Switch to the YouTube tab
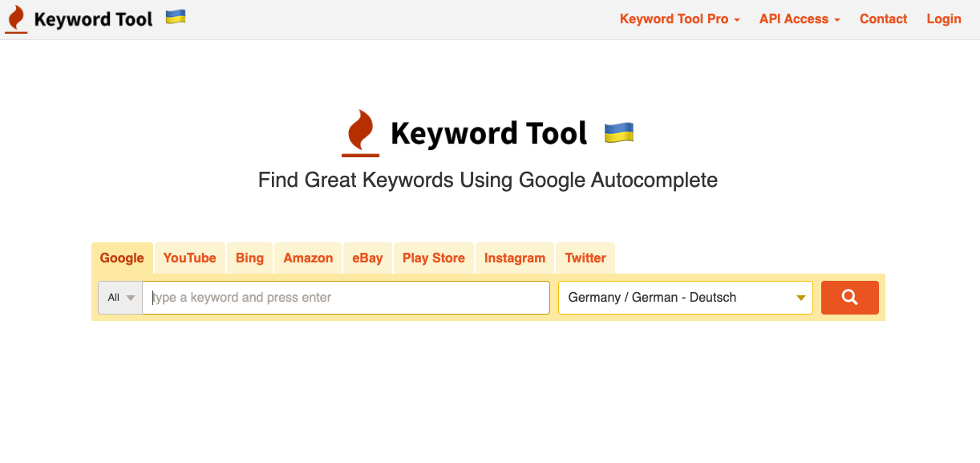This screenshot has height=463, width=980. point(190,258)
